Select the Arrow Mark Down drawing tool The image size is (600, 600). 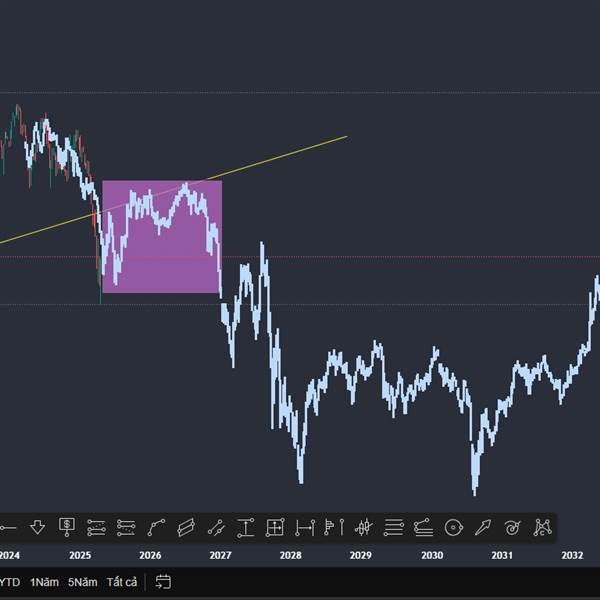pos(38,527)
